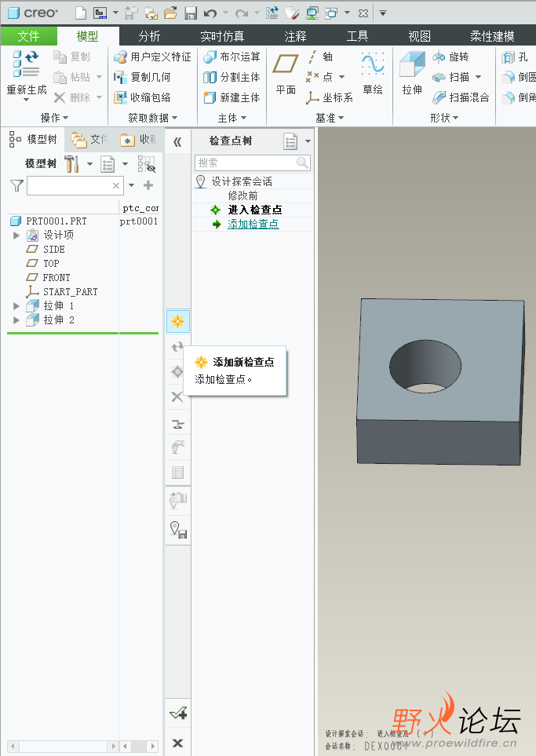Click the 搜索 search field in checkpoint tree
The image size is (536, 756).
[253, 163]
